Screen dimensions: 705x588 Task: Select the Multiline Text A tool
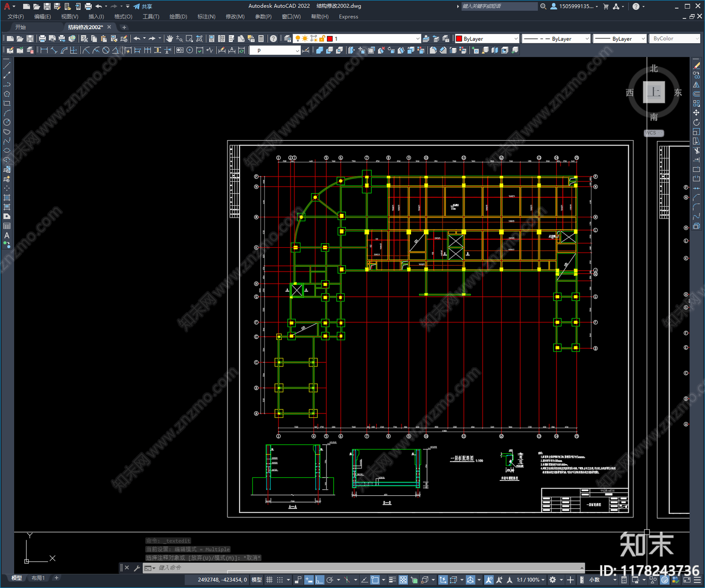(7, 235)
